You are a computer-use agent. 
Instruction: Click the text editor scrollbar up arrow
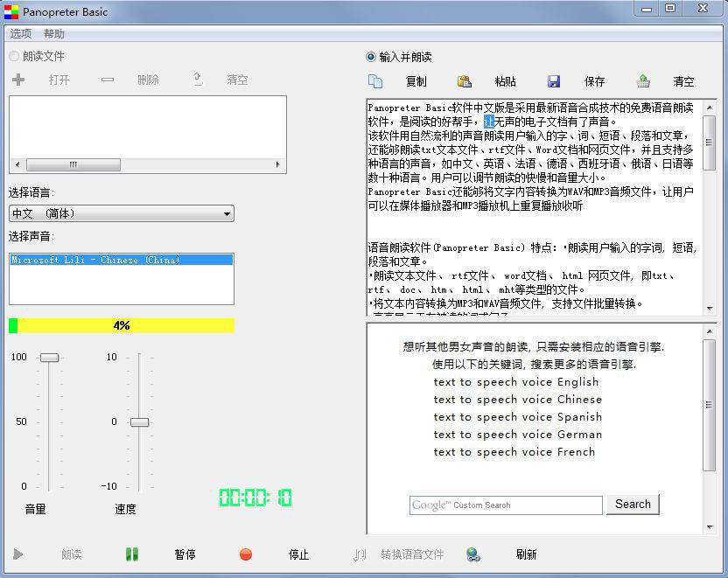(x=710, y=108)
